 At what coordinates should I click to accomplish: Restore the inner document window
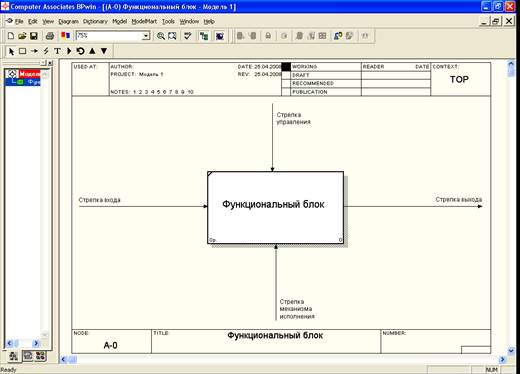(x=496, y=21)
